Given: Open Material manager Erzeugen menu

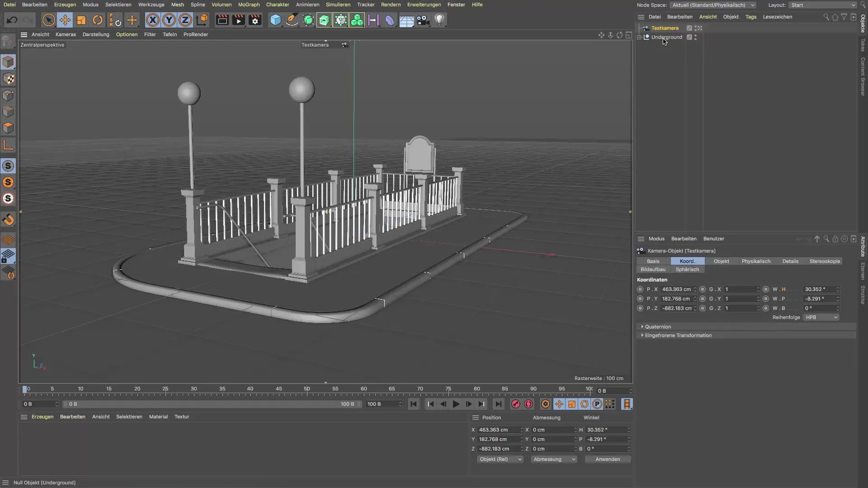Looking at the screenshot, I should (x=42, y=417).
